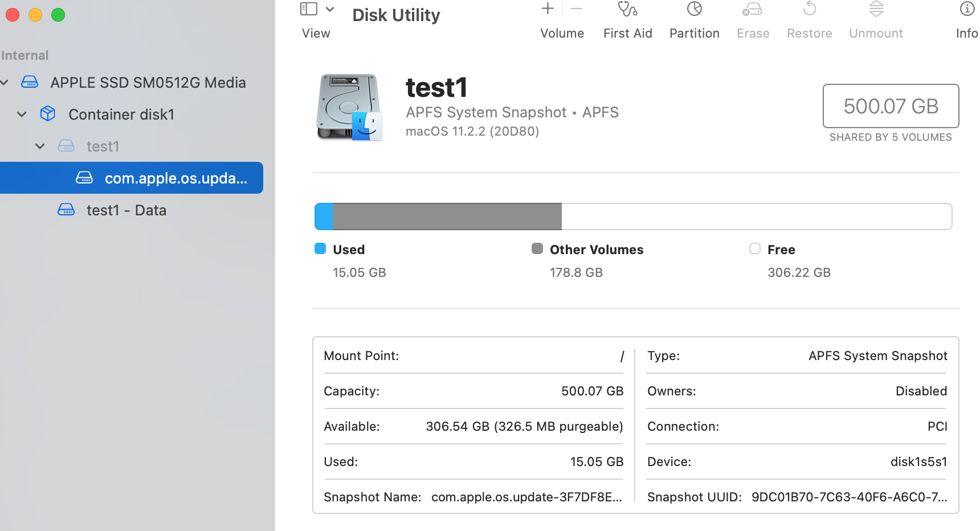Click the First Aid toolbar label

pyautogui.click(x=628, y=34)
